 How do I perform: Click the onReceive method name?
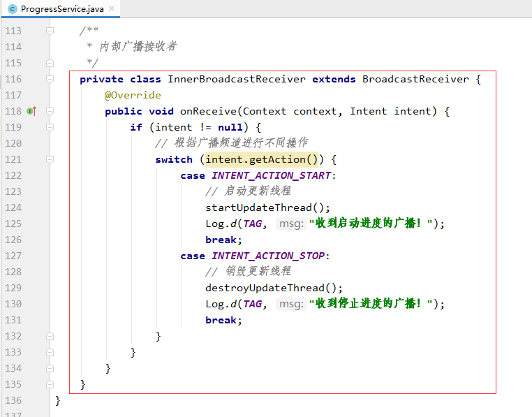208,111
